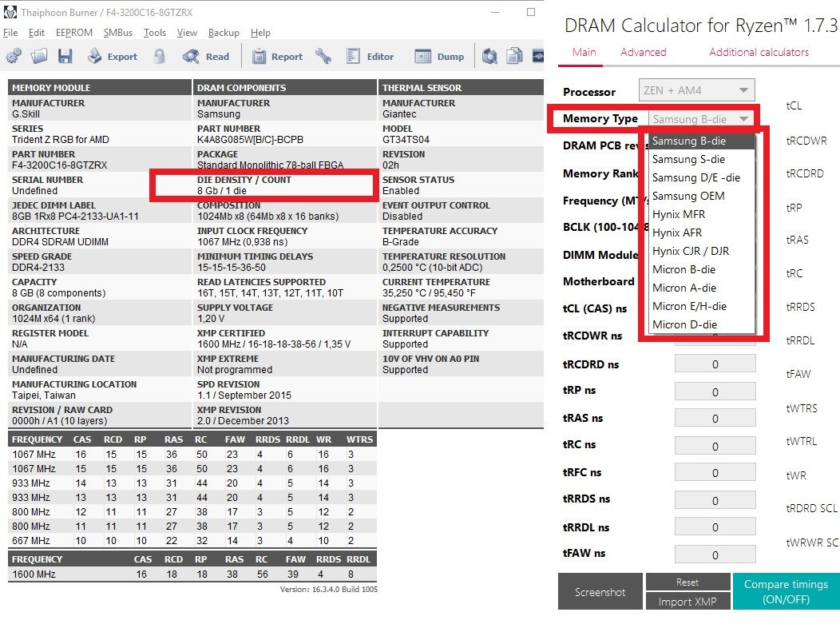The height and width of the screenshot is (632, 840).
Task: Select Micron A-die option
Action: point(703,288)
